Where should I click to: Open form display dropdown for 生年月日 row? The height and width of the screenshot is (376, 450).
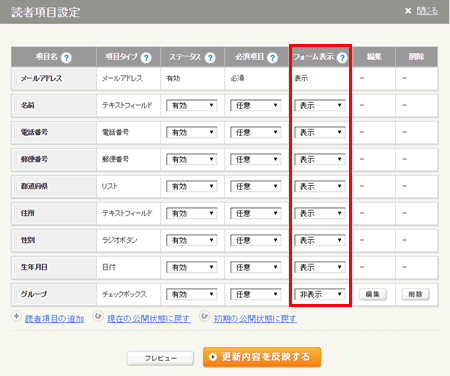(x=320, y=267)
